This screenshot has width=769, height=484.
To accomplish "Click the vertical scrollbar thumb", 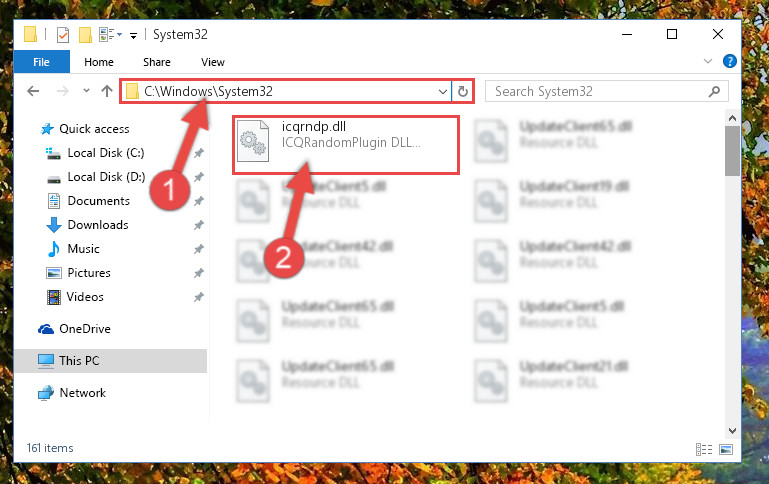I will click(x=732, y=151).
